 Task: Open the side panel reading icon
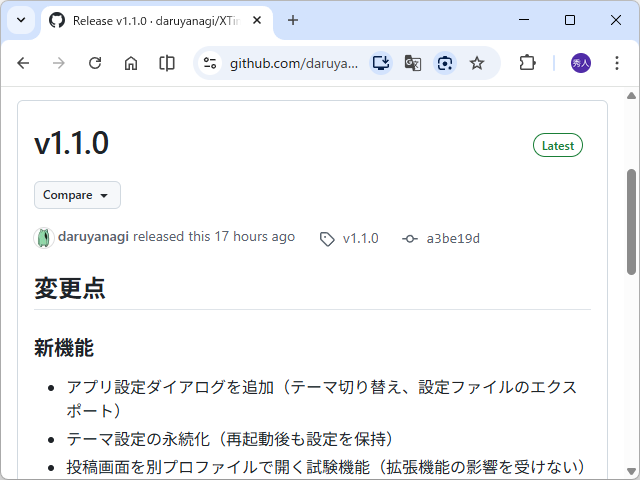click(167, 63)
